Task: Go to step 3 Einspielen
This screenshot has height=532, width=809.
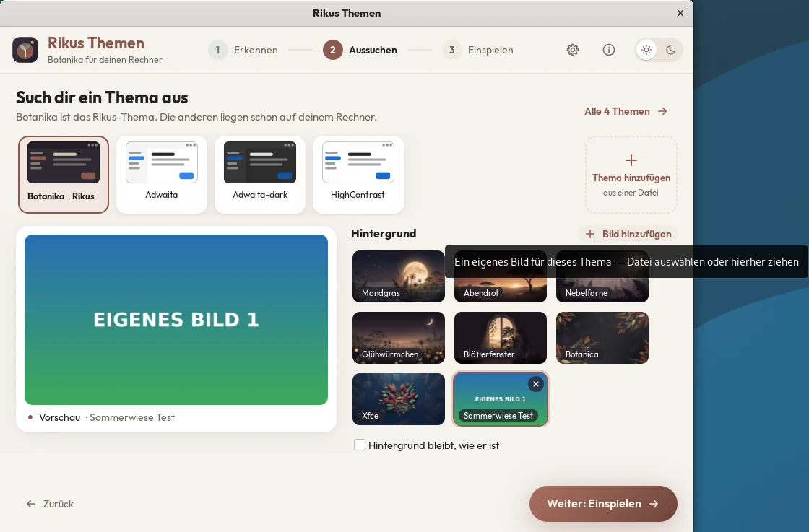Action: coord(478,50)
